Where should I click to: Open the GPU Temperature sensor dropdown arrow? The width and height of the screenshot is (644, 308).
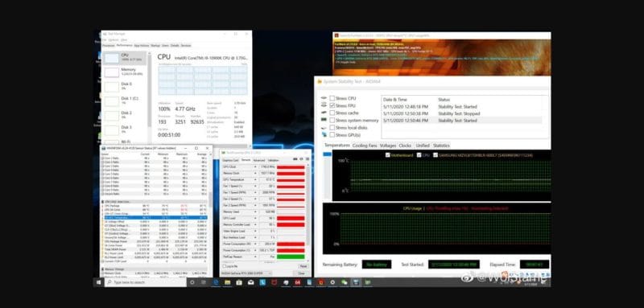coord(255,179)
